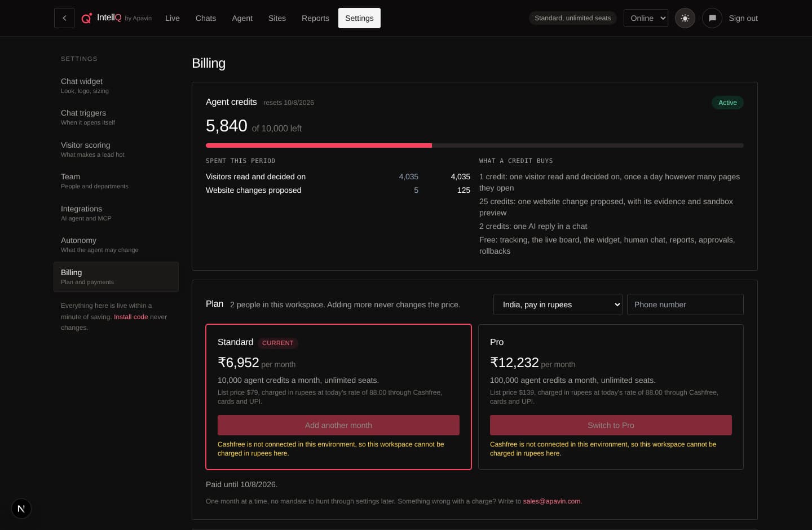Switch to the Agent tab
This screenshot has width=812, height=530.
tap(242, 18)
